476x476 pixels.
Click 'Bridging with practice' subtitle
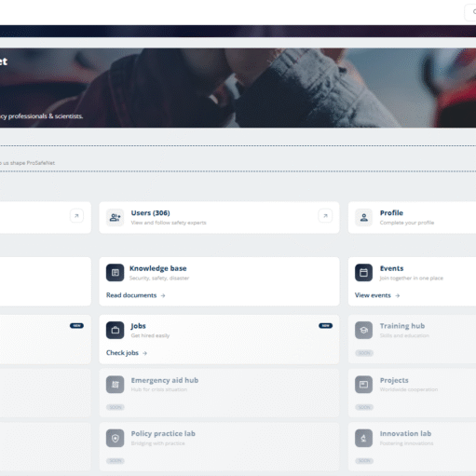[x=157, y=443]
